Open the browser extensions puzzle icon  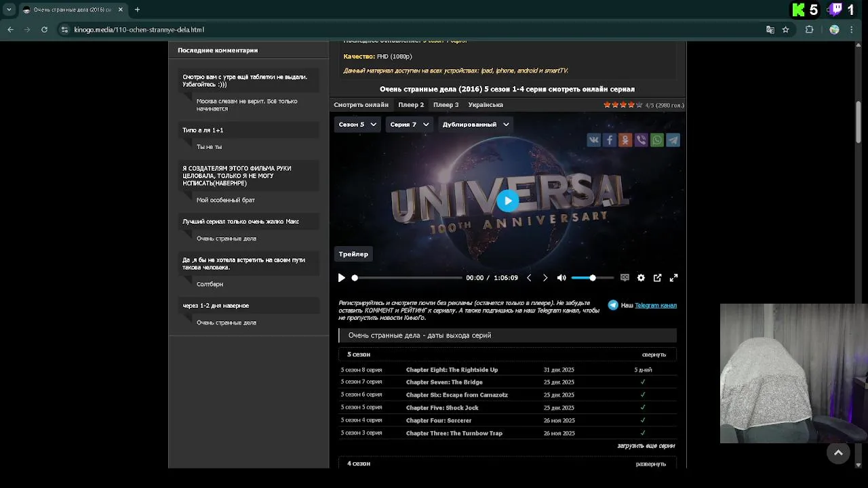(x=809, y=30)
